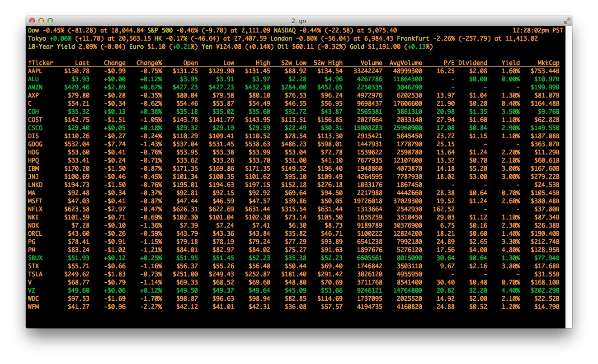Click the 52w High column header
Viewport: 598px width, 364px height.
click(328, 63)
